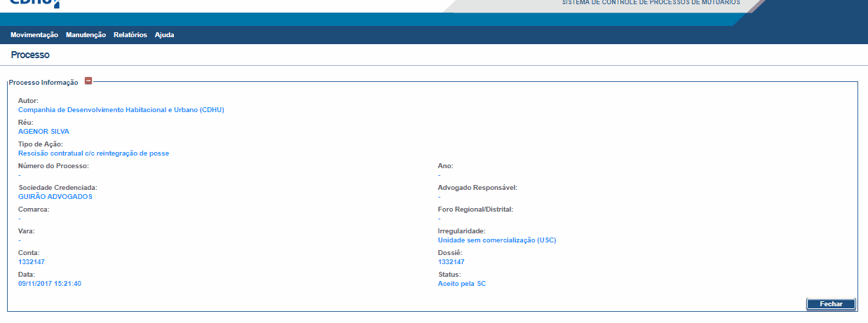Select the Dossiê value 1332147
Image resolution: width=868 pixels, height=323 pixels.
tap(452, 262)
